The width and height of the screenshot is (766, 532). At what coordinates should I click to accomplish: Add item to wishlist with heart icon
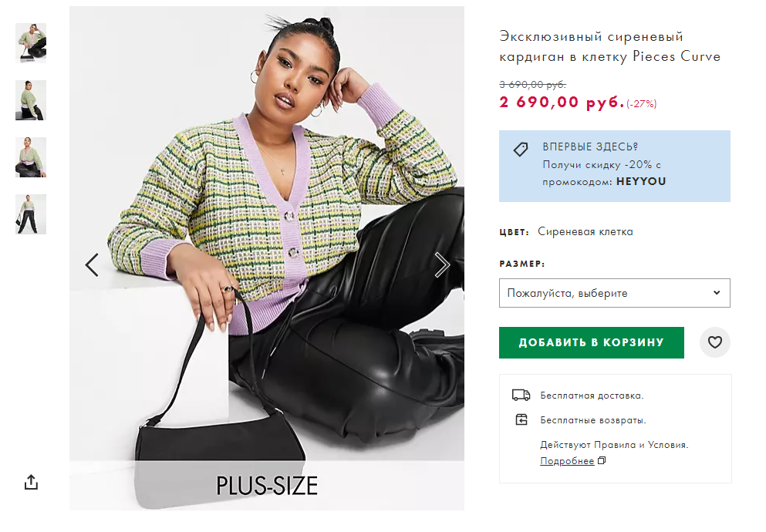(x=715, y=342)
